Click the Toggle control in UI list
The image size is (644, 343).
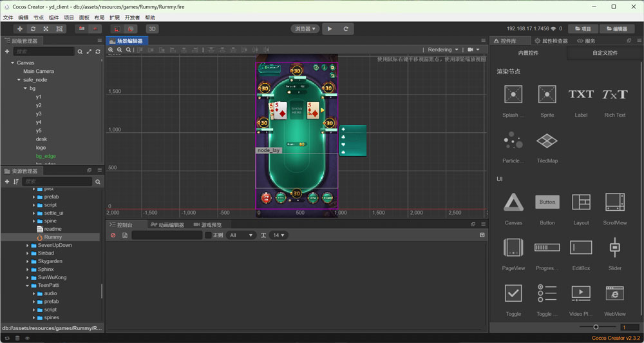[513, 293]
